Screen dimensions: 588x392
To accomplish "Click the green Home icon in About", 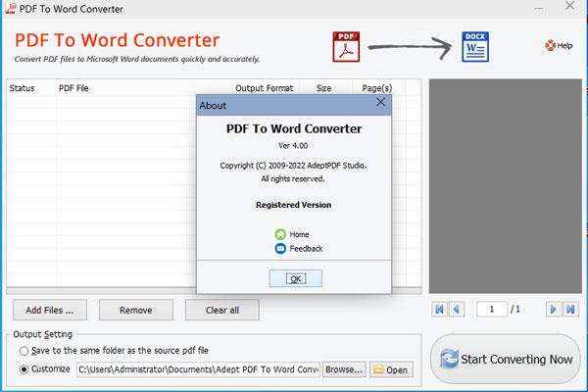I will [280, 234].
